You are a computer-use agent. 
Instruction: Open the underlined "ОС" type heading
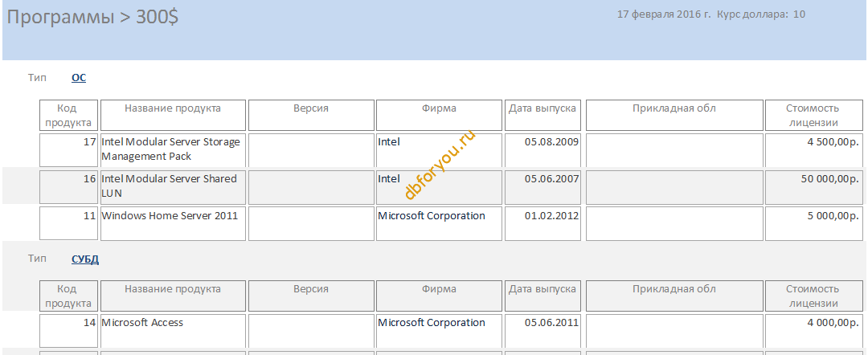pyautogui.click(x=79, y=78)
